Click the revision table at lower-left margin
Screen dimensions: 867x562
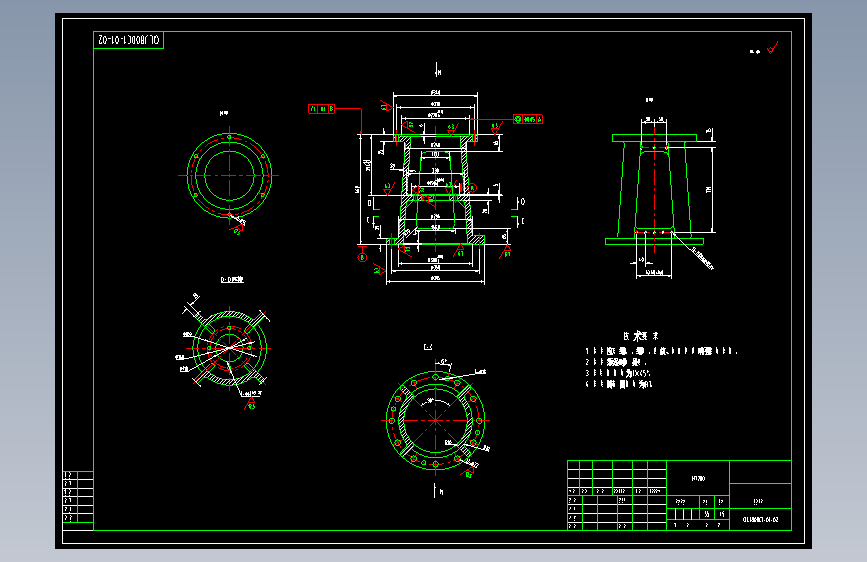[x=78, y=497]
